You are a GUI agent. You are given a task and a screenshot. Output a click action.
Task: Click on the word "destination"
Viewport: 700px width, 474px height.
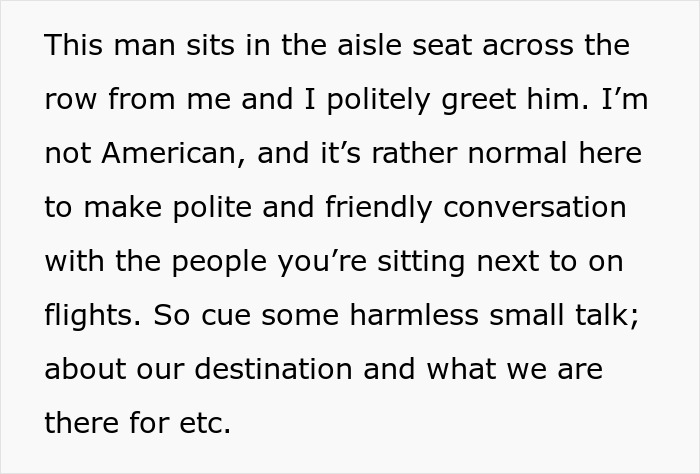click(273, 369)
